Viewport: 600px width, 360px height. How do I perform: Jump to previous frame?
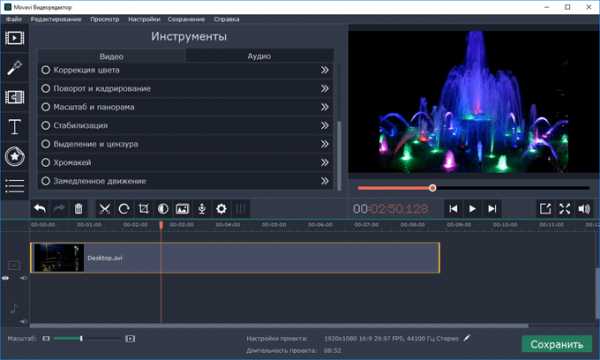(x=453, y=209)
